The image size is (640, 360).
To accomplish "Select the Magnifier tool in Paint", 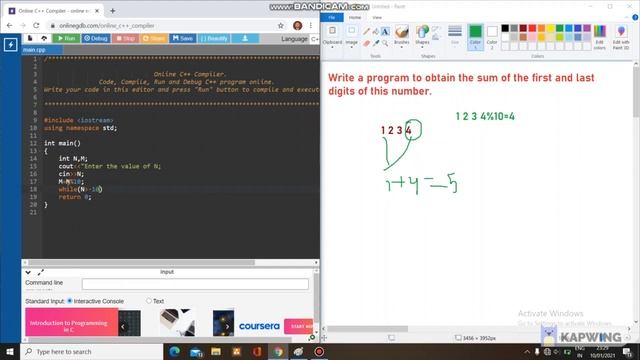I will pyautogui.click(x=385, y=43).
